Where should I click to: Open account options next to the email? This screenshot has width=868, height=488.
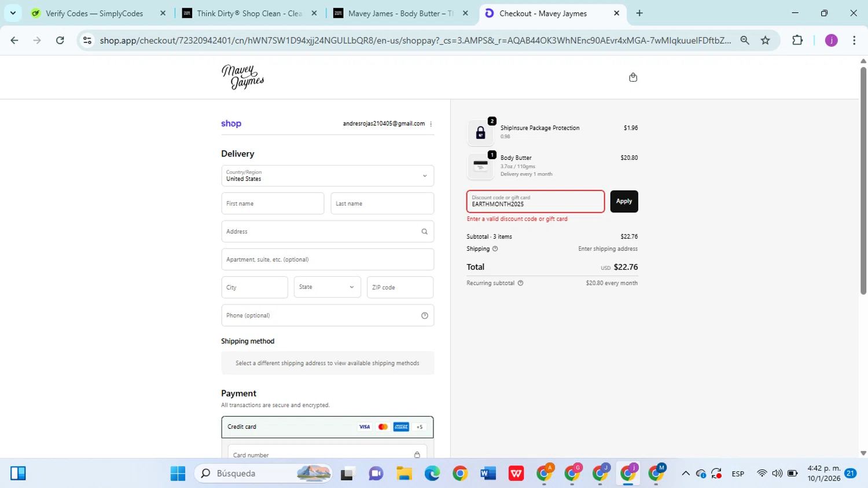tap(431, 124)
